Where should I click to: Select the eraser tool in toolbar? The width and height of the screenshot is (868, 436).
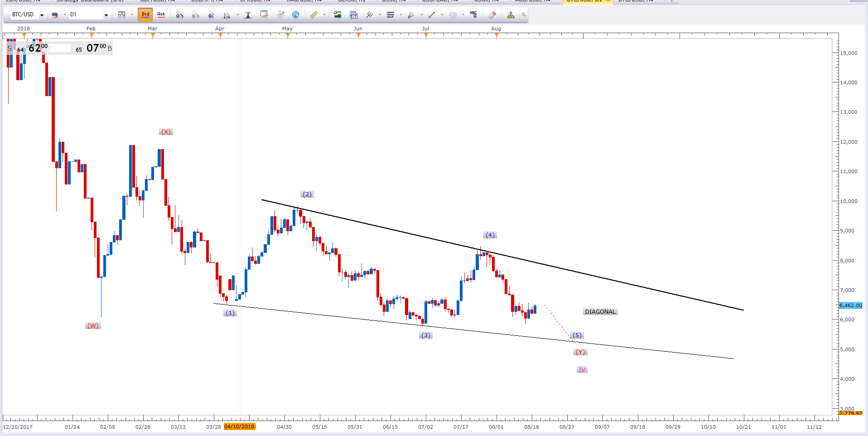click(492, 15)
